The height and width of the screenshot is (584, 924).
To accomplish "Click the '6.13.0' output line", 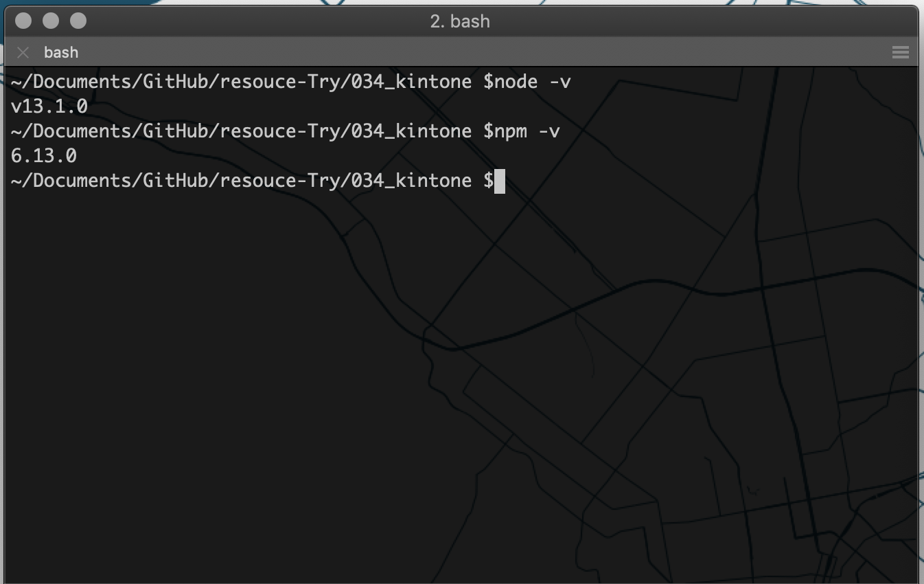I will pos(44,156).
